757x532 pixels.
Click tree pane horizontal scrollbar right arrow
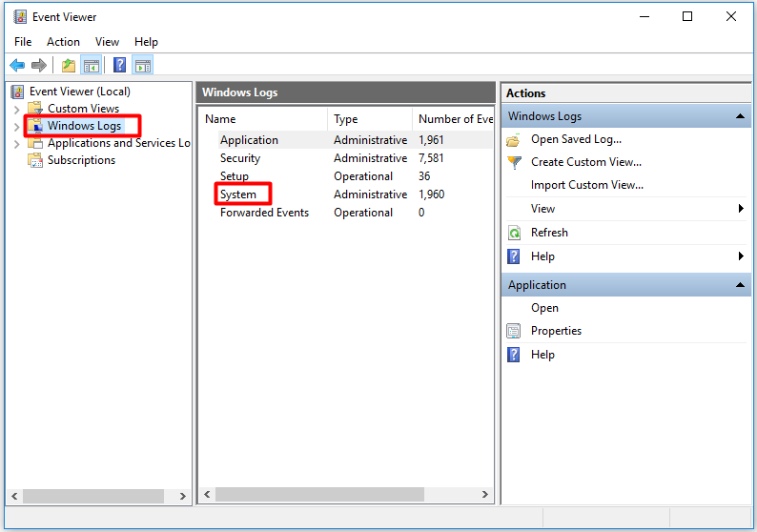coord(182,496)
